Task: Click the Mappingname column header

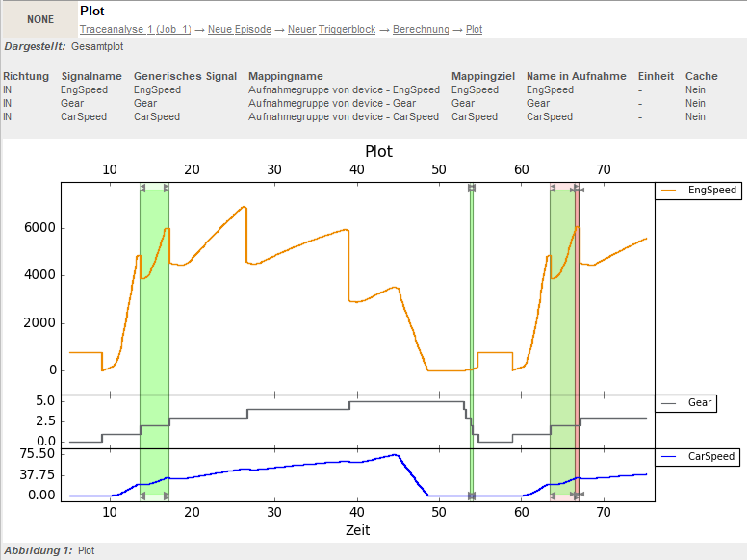Action: [x=286, y=76]
